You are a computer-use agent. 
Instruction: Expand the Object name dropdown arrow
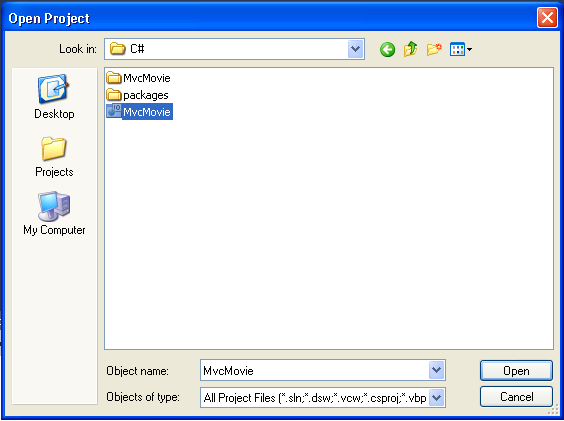click(436, 370)
